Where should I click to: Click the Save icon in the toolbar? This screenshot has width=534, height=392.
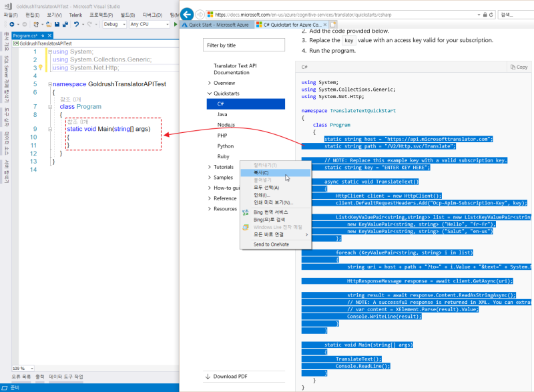(x=57, y=23)
